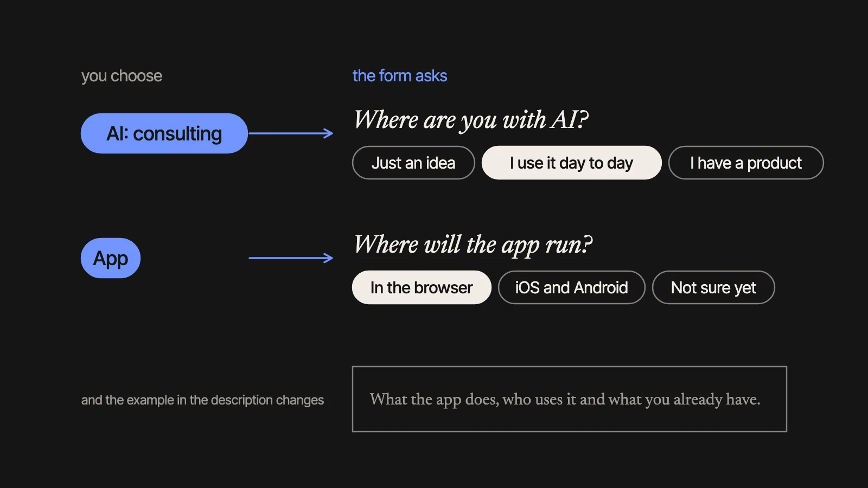Pick 'iOS and Android' option
Image resolution: width=868 pixels, height=488 pixels.
(572, 287)
